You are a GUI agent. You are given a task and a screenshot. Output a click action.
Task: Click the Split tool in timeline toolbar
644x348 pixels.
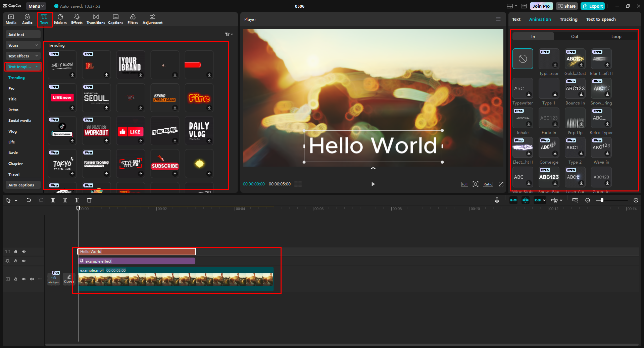tap(53, 200)
